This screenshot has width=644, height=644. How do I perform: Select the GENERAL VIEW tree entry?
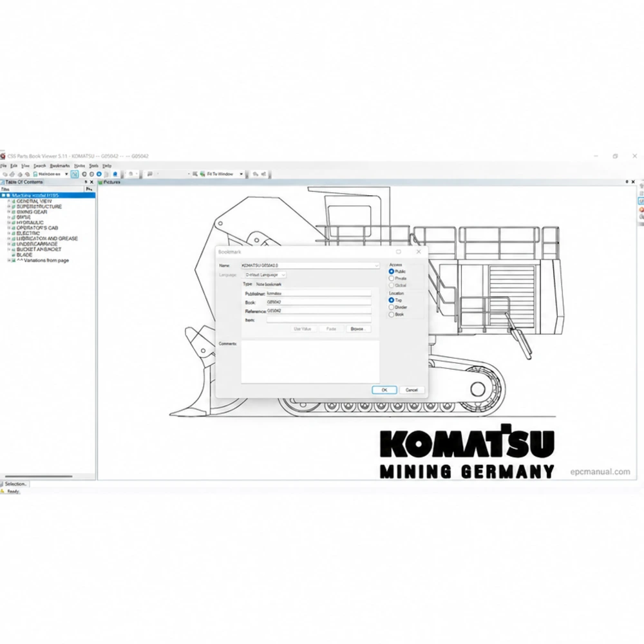pos(34,201)
